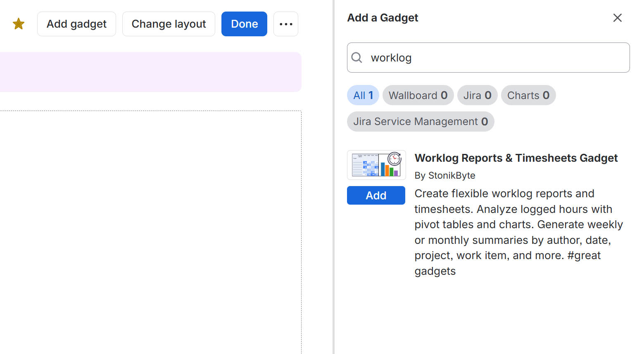Add the Worklog Reports & Timesheets Gadget

click(x=376, y=195)
